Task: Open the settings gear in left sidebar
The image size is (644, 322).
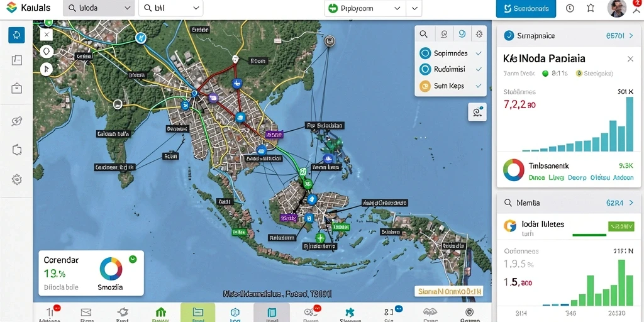Action: click(17, 179)
